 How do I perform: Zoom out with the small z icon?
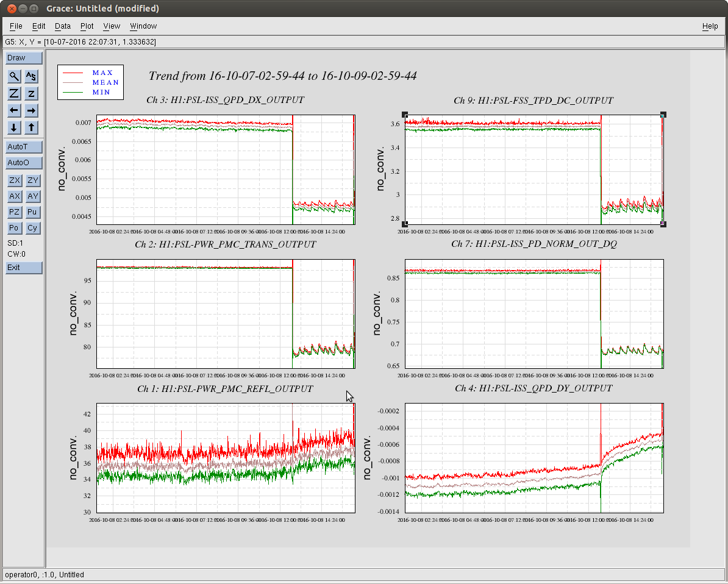(x=31, y=93)
